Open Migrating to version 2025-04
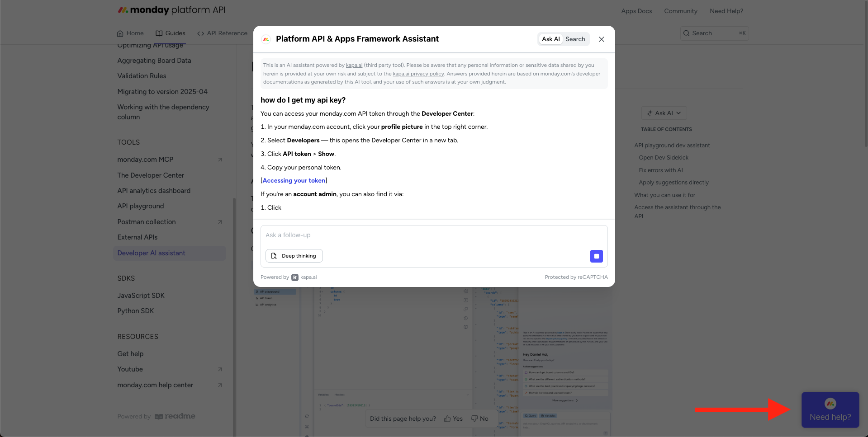This screenshot has width=868, height=437. (162, 92)
